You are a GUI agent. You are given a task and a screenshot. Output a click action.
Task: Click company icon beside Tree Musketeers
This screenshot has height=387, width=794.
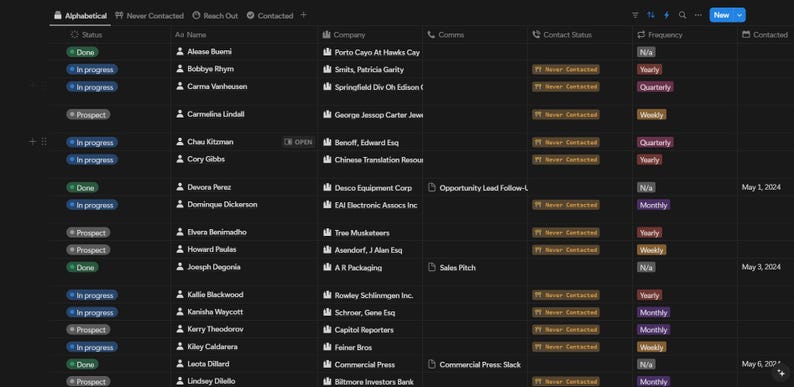[327, 233]
